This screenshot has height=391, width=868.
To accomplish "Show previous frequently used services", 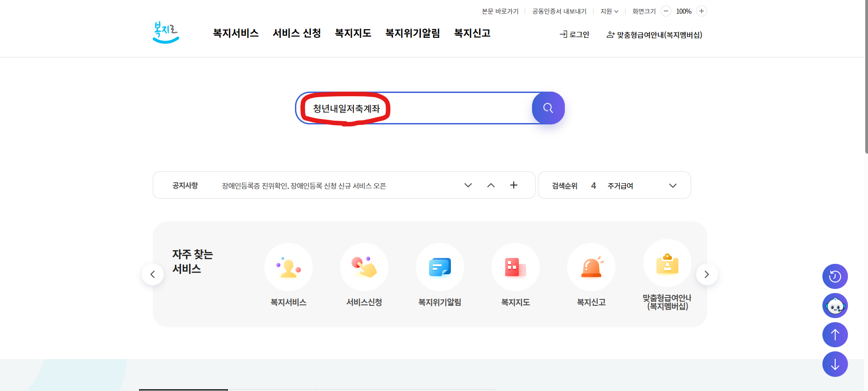I will pyautogui.click(x=153, y=274).
